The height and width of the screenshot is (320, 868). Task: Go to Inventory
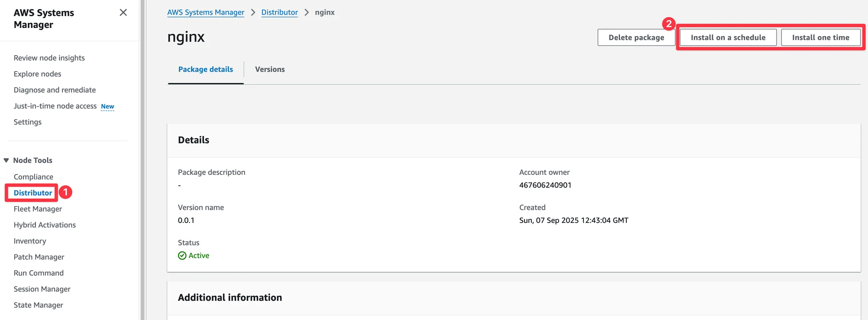pyautogui.click(x=30, y=241)
